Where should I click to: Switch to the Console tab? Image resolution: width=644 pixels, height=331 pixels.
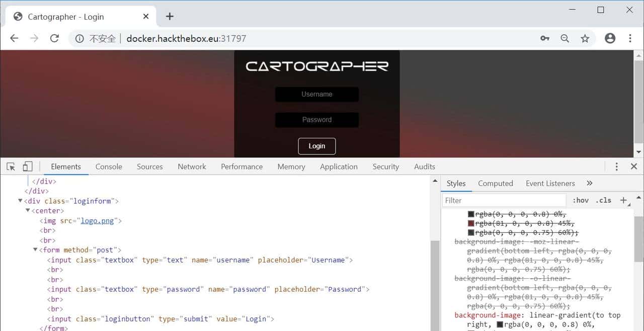[x=108, y=166]
